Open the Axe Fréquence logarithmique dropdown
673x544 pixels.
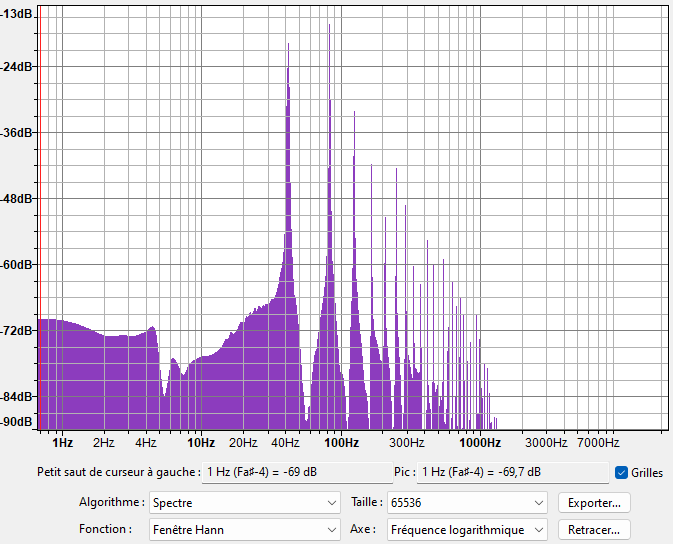[x=467, y=530]
